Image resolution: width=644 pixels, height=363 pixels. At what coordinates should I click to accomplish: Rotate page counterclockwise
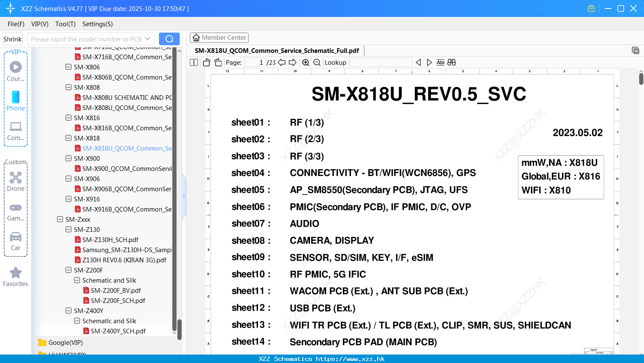[x=206, y=63]
